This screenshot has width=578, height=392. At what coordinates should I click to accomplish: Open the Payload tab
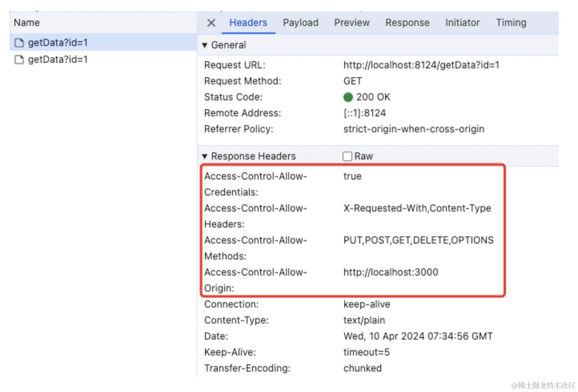301,23
